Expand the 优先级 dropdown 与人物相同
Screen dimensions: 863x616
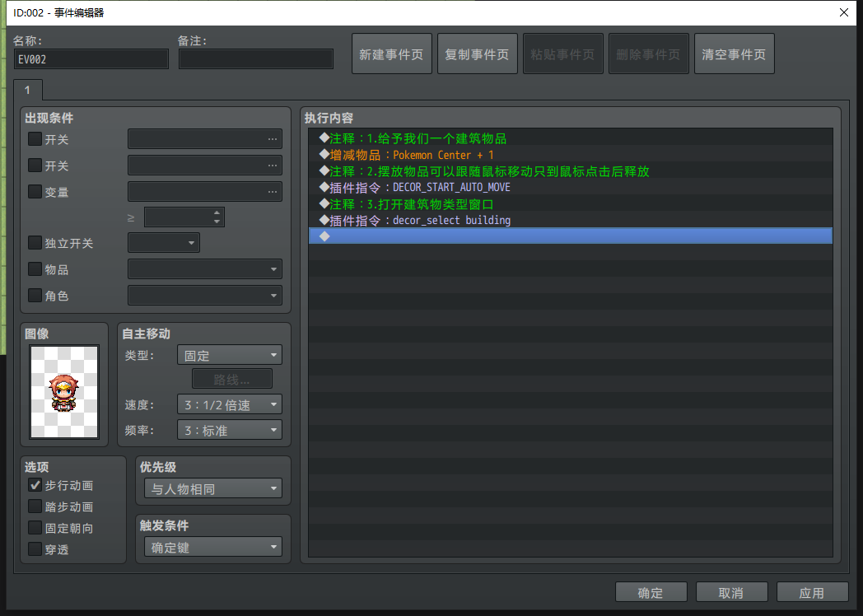[213, 488]
